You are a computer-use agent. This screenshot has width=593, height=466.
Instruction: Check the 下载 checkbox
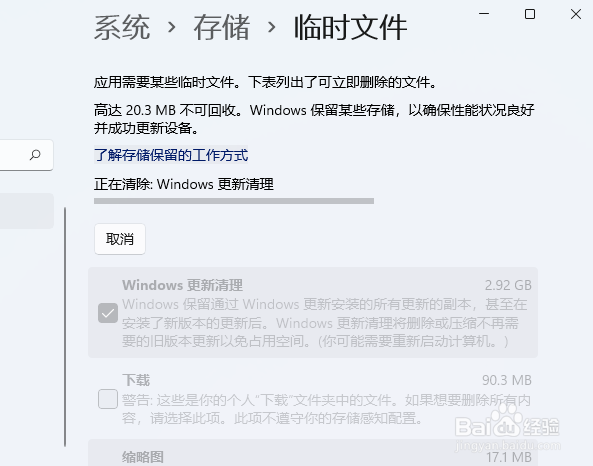pyautogui.click(x=108, y=399)
